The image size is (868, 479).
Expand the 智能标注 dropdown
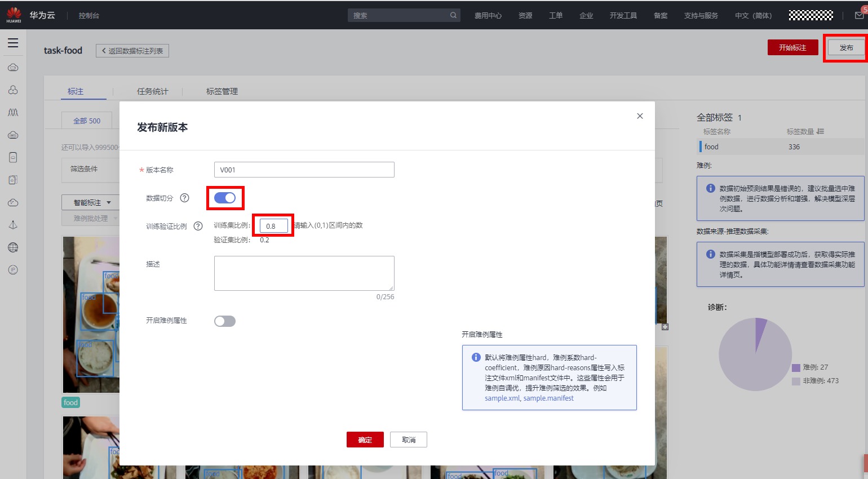92,202
